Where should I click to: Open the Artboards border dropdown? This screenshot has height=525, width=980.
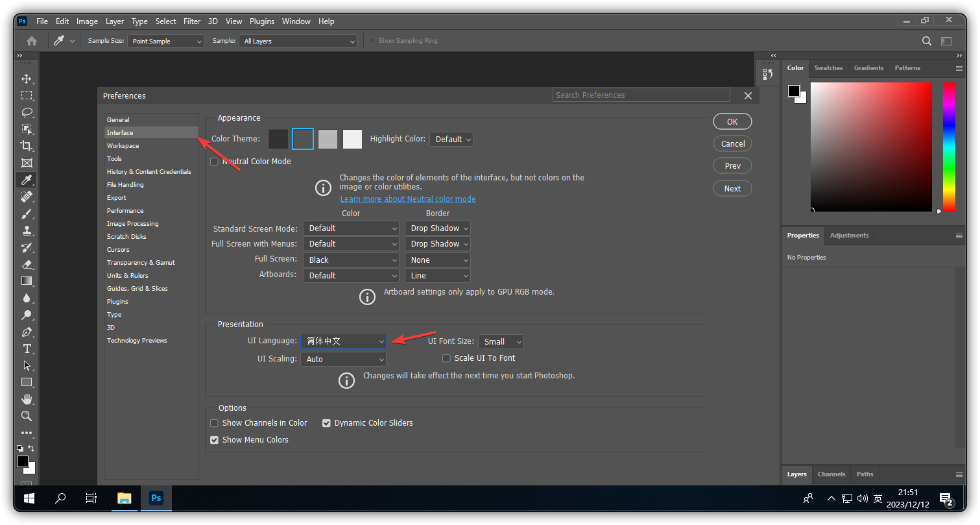(x=438, y=275)
